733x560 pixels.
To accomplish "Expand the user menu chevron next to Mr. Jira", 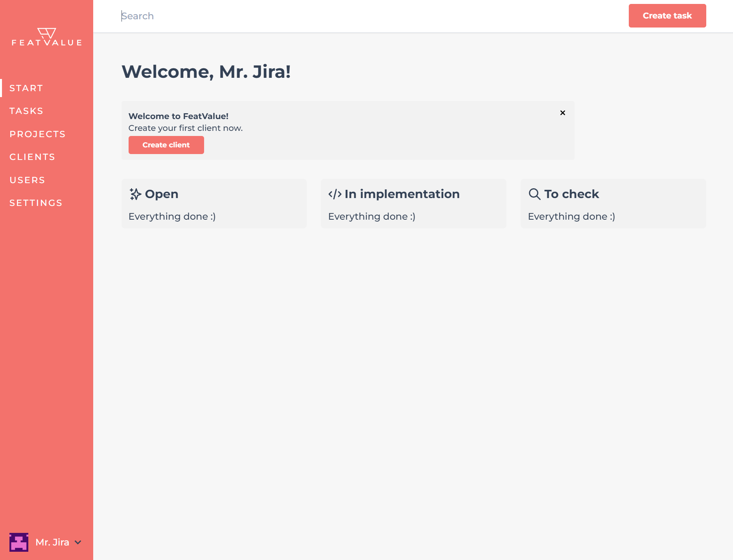I will 78,542.
